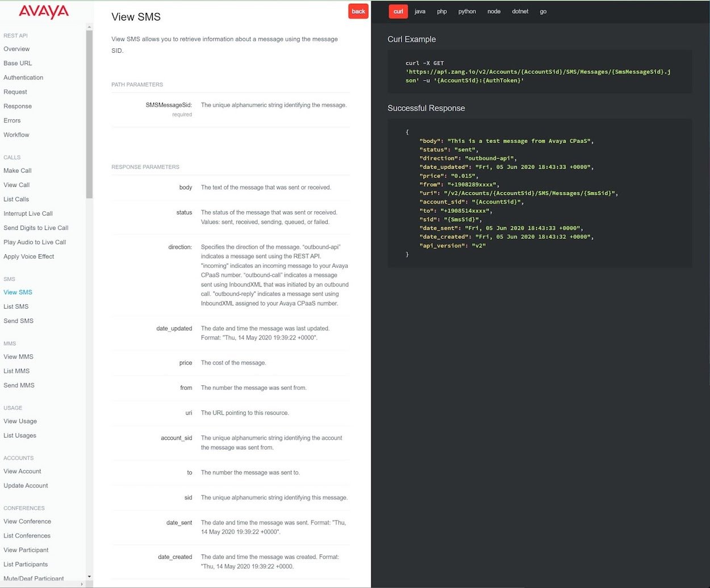710x588 pixels.
Task: Go to Send SMS page
Action: [18, 321]
